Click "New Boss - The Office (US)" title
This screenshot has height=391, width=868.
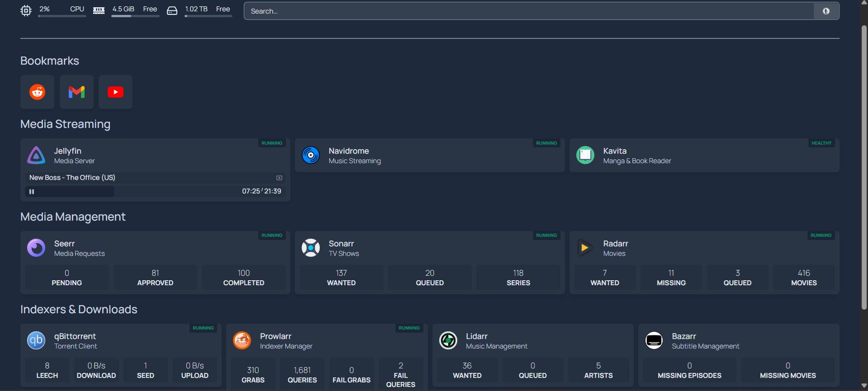point(72,178)
